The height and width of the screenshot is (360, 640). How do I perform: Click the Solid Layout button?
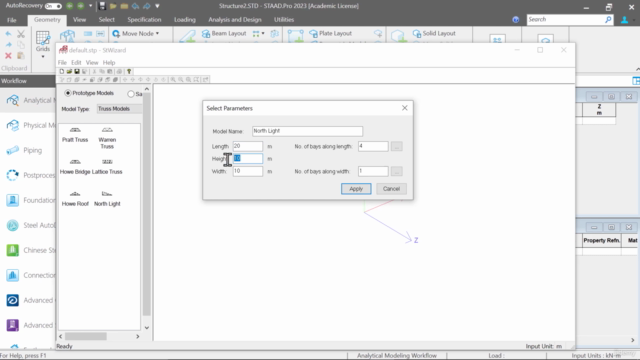434,33
